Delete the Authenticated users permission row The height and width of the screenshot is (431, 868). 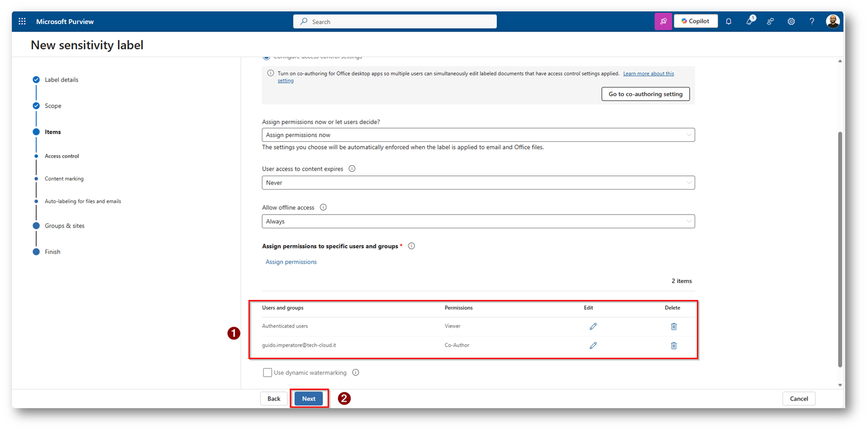point(673,327)
